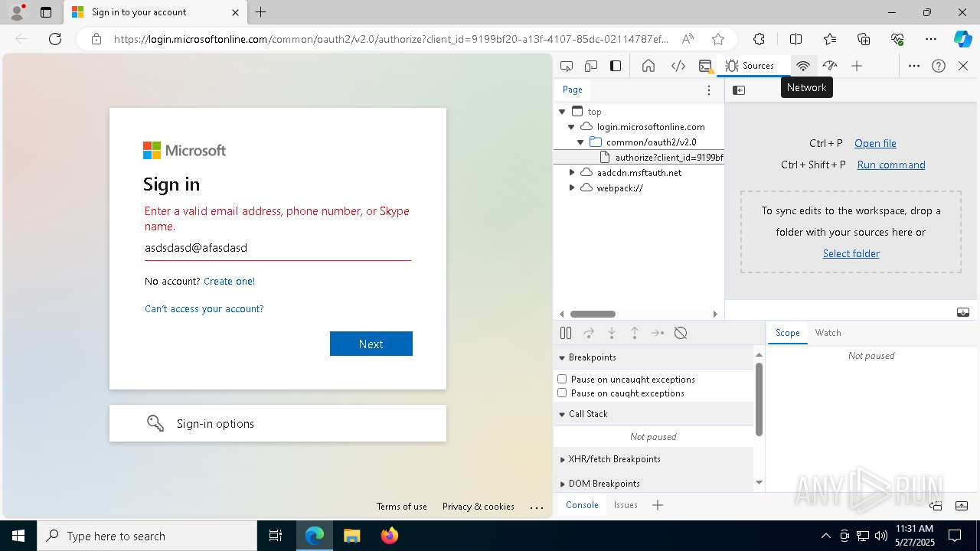Screen dimensions: 980x551
Task: Click Step into next function call
Action: coord(612,333)
